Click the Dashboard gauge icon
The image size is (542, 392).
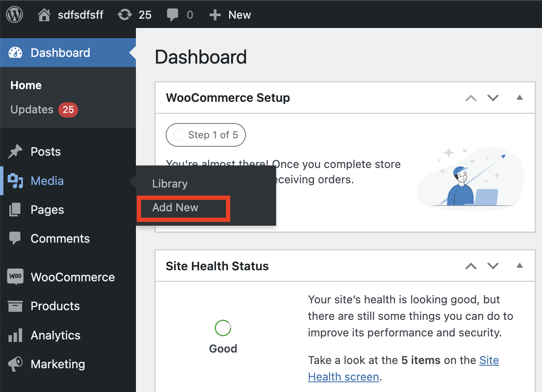coord(15,53)
